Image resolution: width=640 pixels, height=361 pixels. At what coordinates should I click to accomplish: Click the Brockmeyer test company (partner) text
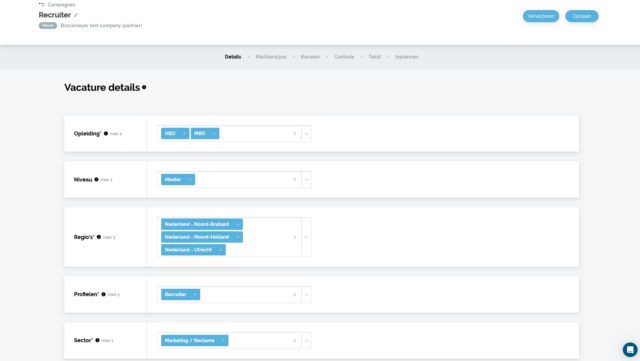coord(101,25)
